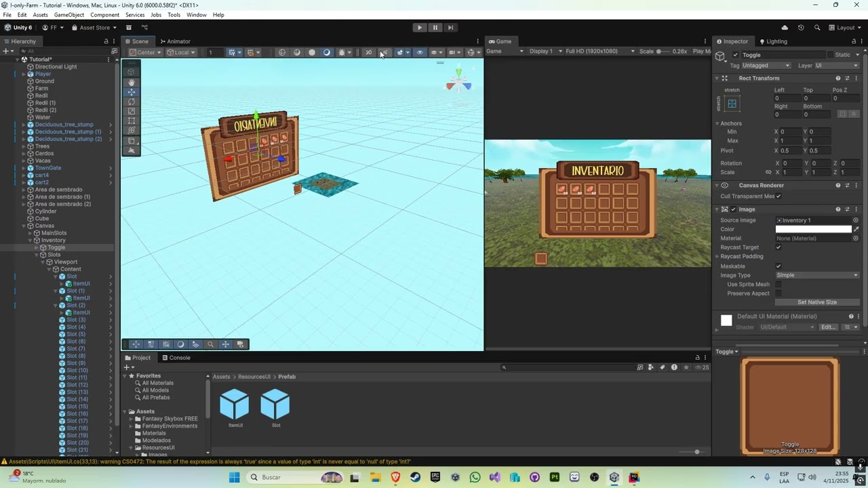This screenshot has width=868, height=488.
Task: Click the Step forward button
Action: pos(450,28)
